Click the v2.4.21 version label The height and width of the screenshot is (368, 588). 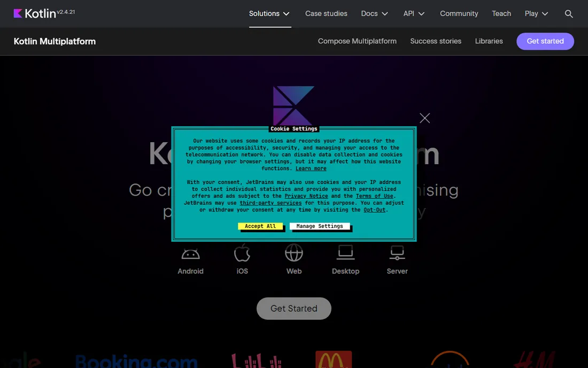[x=66, y=12]
